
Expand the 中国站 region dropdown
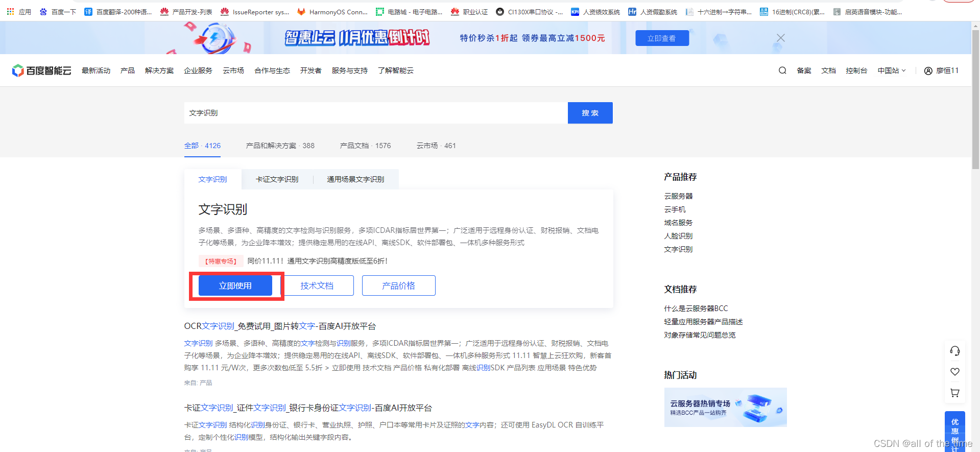892,70
